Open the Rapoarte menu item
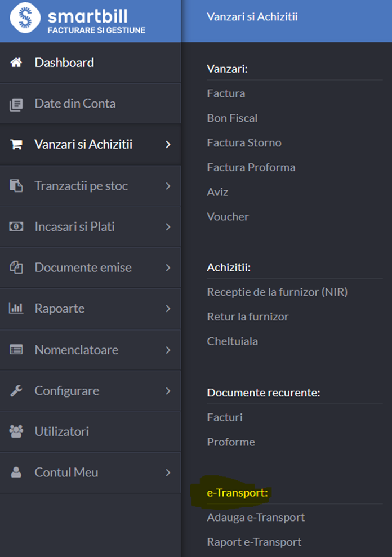 [x=90, y=308]
